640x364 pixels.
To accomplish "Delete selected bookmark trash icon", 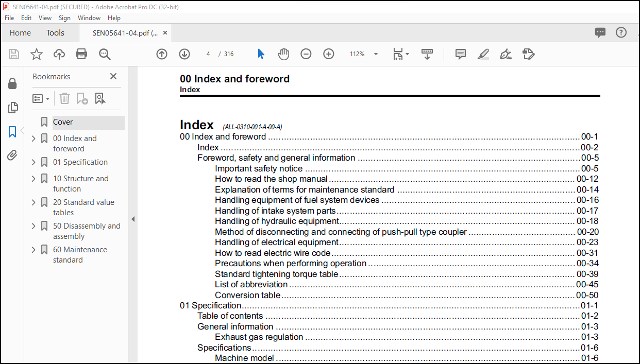I will tap(64, 98).
